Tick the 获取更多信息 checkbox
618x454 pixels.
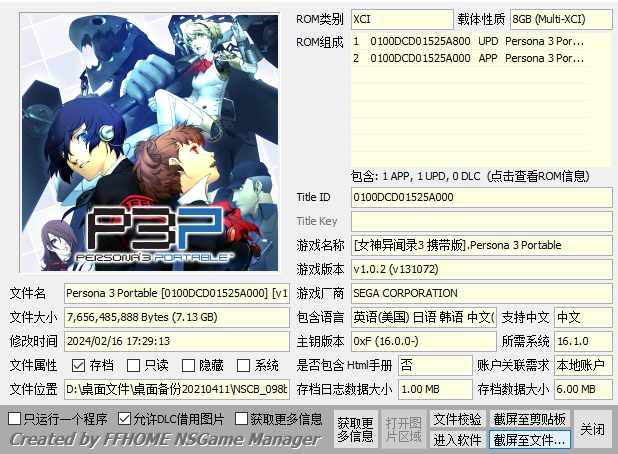(x=241, y=419)
